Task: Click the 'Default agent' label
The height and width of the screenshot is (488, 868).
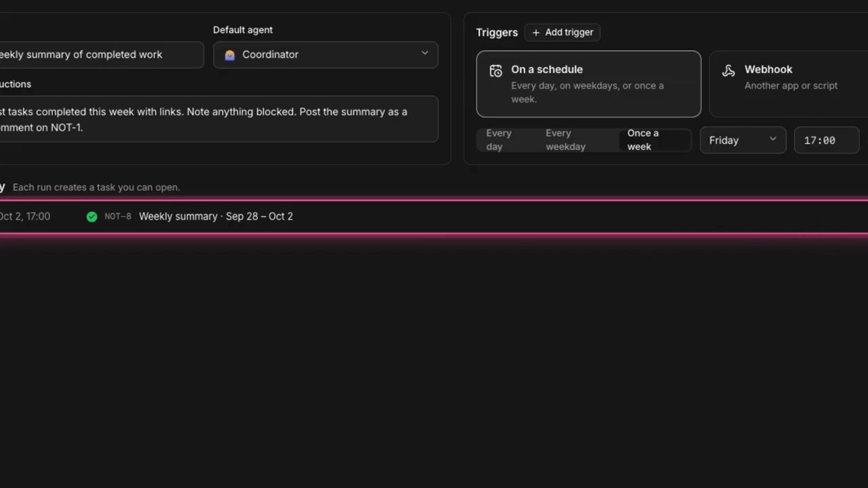Action: click(243, 30)
